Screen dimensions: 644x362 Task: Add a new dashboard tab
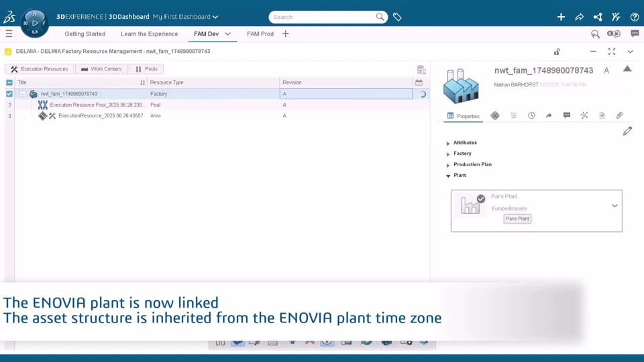[x=286, y=34]
